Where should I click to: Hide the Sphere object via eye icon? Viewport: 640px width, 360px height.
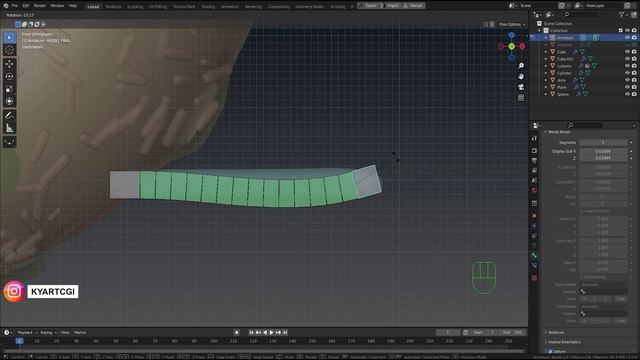click(x=627, y=94)
